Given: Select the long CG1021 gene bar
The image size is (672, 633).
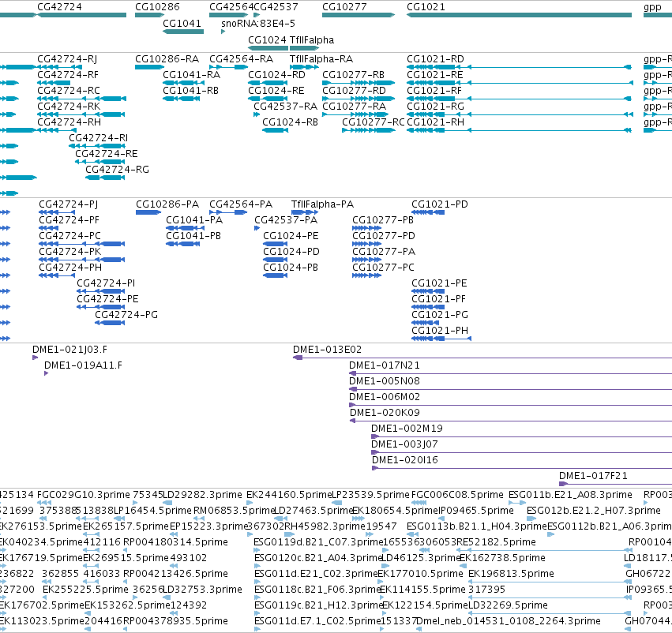Looking at the screenshot, I should click(519, 15).
